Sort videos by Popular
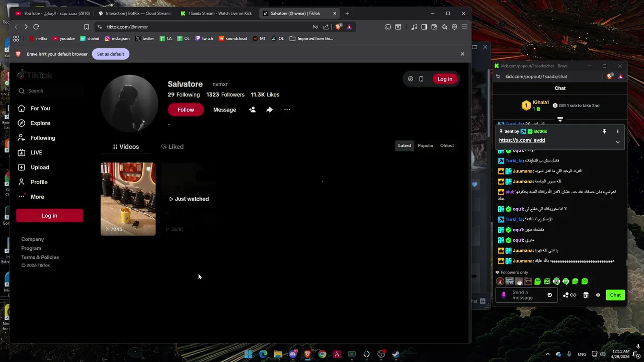 point(425,146)
